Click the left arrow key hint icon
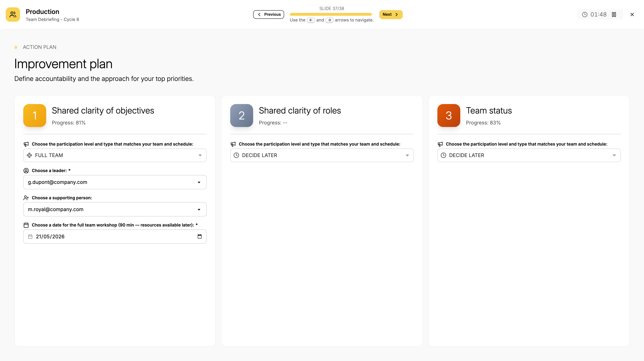The width and height of the screenshot is (644, 361). pyautogui.click(x=311, y=20)
